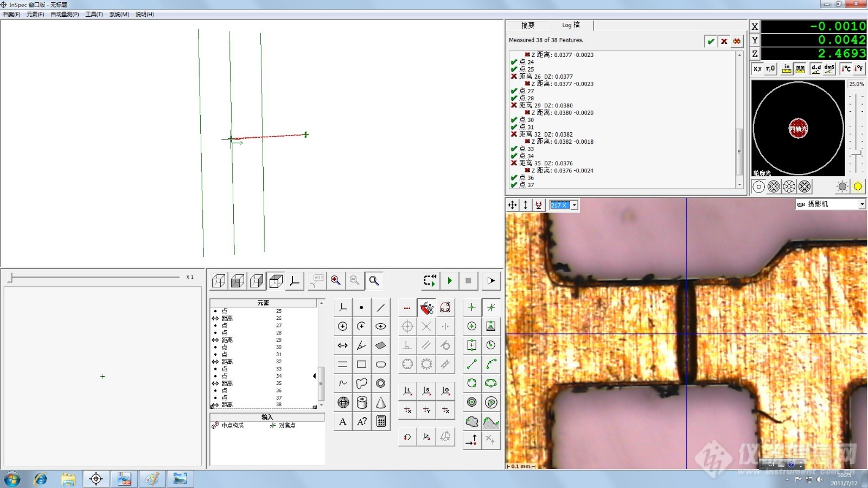Open the 档案(F) menu

(x=12, y=15)
